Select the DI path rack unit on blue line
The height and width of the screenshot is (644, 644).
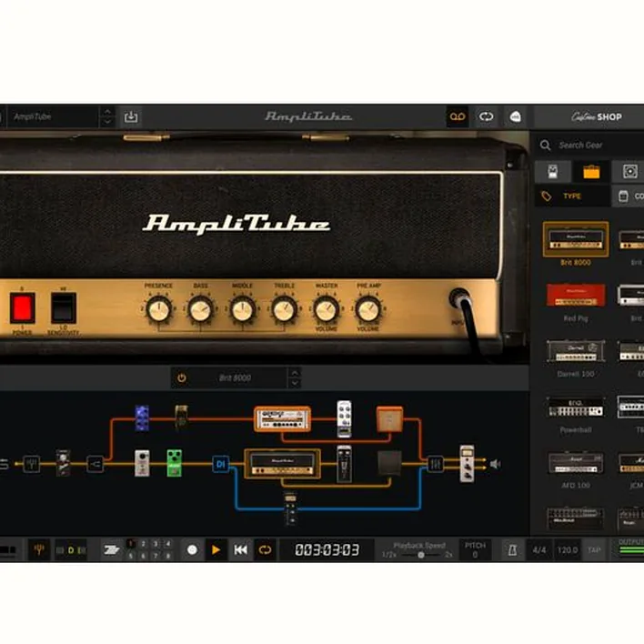(290, 508)
